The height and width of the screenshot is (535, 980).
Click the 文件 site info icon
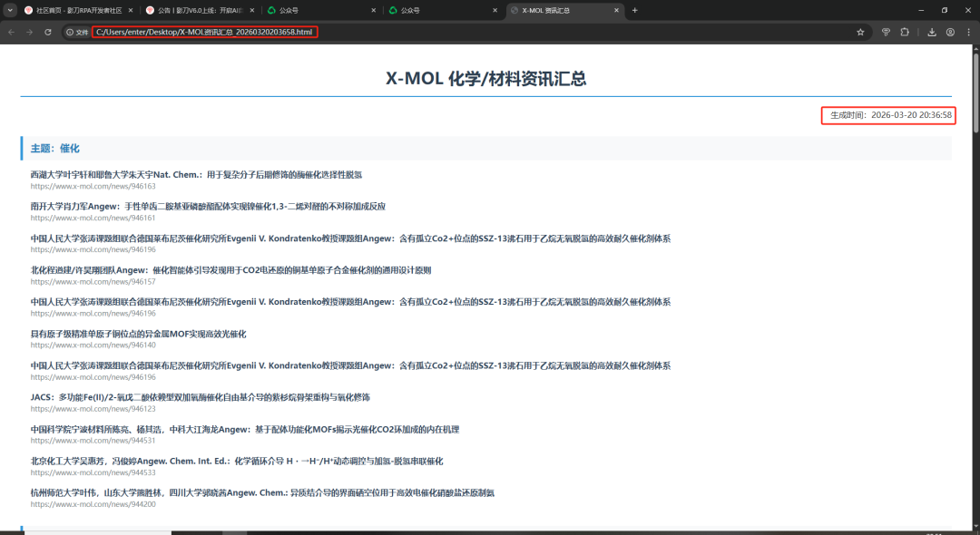(77, 32)
